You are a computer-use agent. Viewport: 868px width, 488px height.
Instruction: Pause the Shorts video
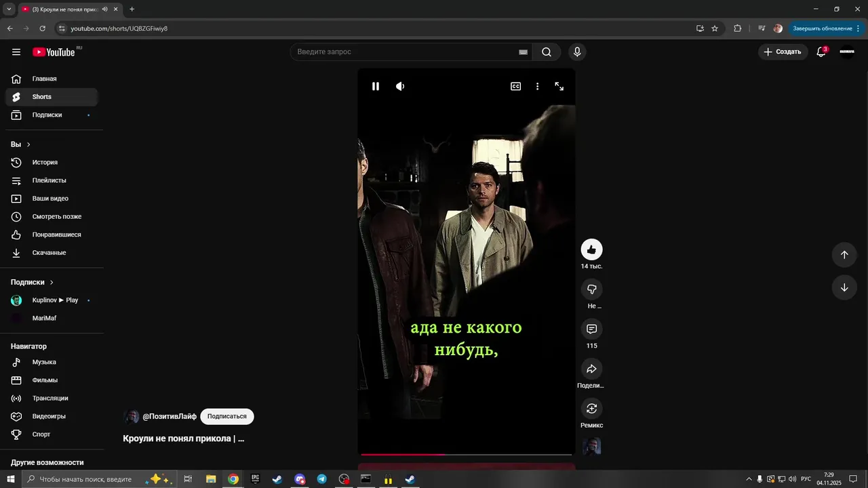tap(376, 86)
